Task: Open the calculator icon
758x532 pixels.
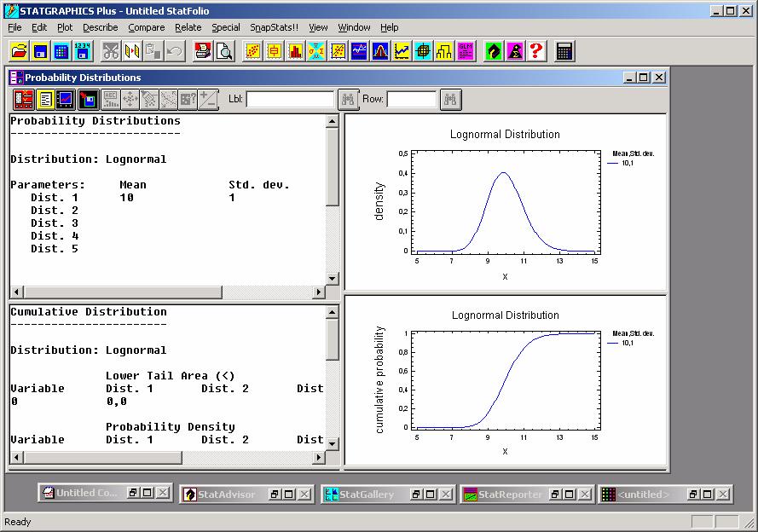Action: coord(564,51)
